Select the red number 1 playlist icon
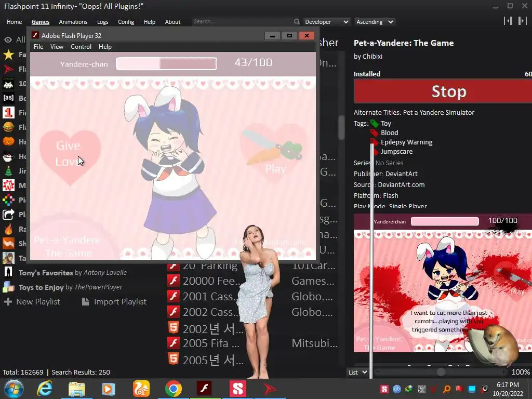Image resolution: width=532 pixels, height=399 pixels. (8, 113)
